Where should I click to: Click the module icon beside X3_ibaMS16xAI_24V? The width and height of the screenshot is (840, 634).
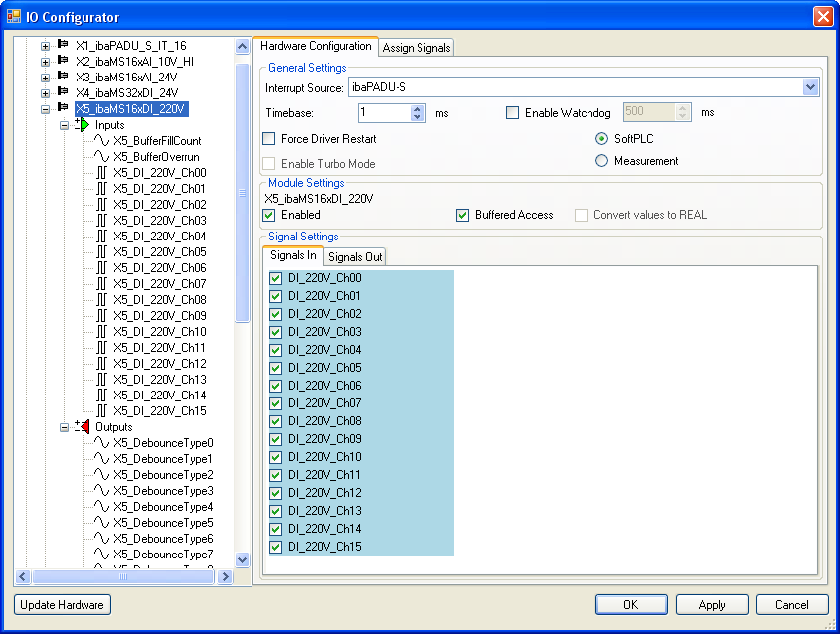click(x=63, y=78)
